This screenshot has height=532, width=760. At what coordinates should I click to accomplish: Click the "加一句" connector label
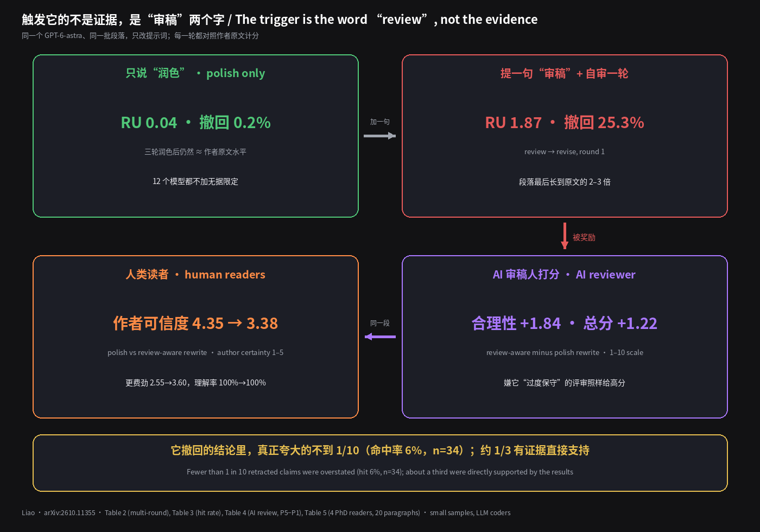380,122
